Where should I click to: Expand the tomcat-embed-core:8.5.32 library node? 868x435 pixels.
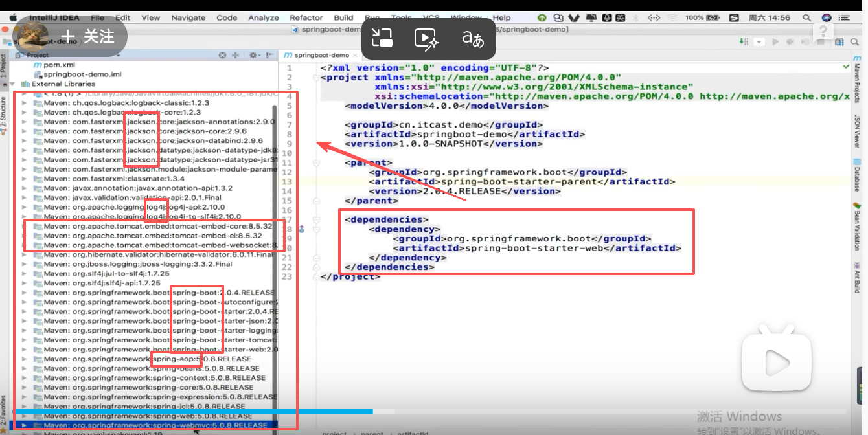coord(25,226)
